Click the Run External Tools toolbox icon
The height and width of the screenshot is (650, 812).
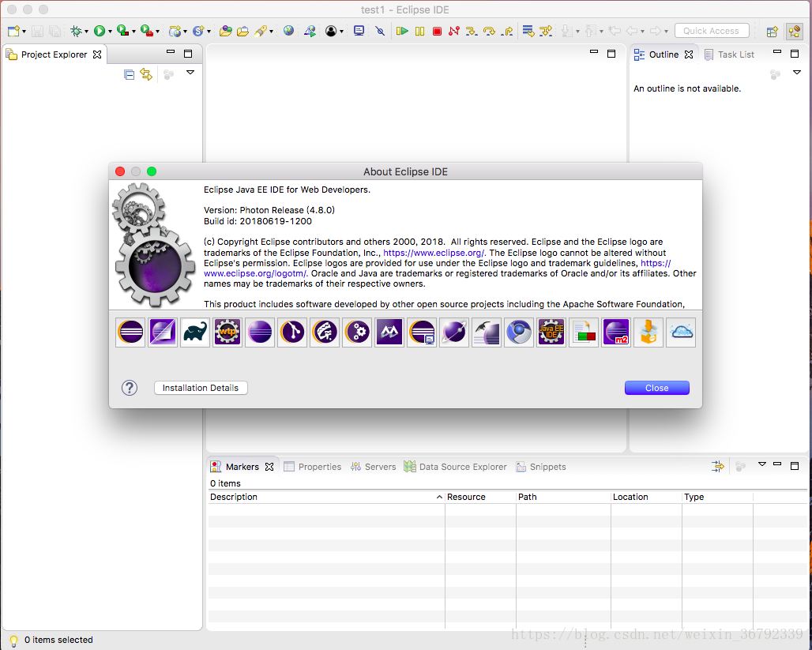click(x=147, y=31)
